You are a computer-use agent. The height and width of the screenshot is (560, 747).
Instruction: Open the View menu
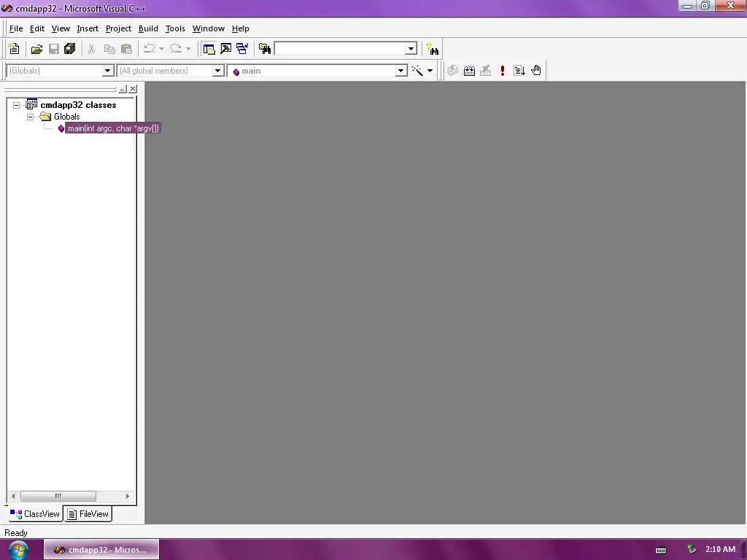[x=61, y=28]
